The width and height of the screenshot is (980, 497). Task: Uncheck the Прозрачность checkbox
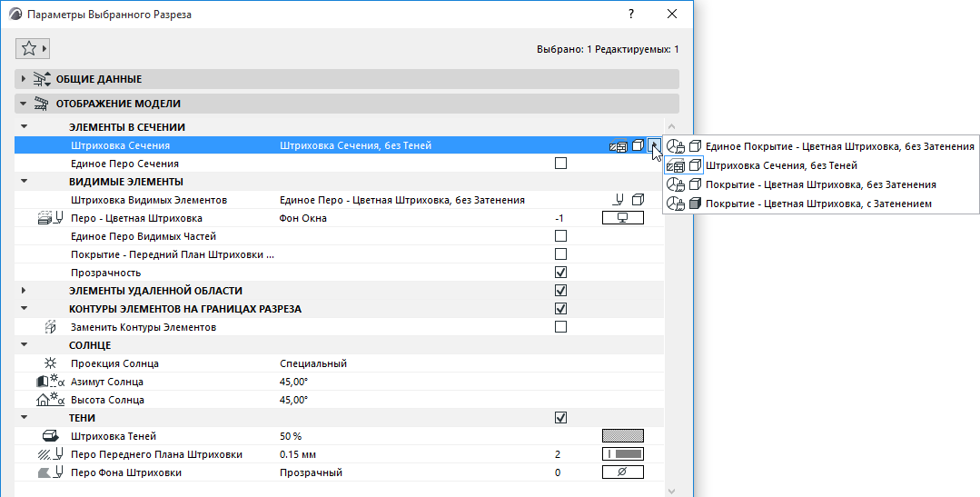560,272
